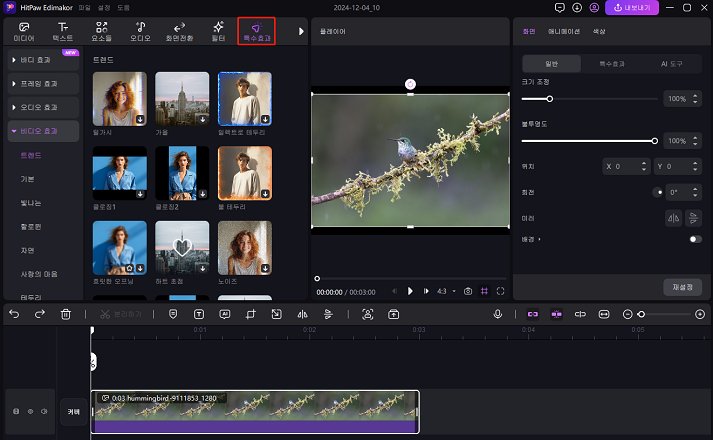Open the 텍스트 (Text) tool tab

pyautogui.click(x=63, y=31)
